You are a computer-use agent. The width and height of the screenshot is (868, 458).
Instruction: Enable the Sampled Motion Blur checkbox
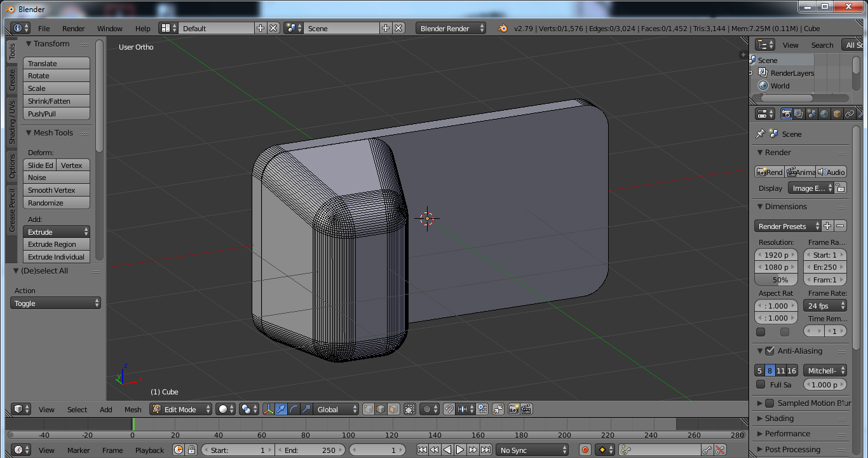coord(770,403)
